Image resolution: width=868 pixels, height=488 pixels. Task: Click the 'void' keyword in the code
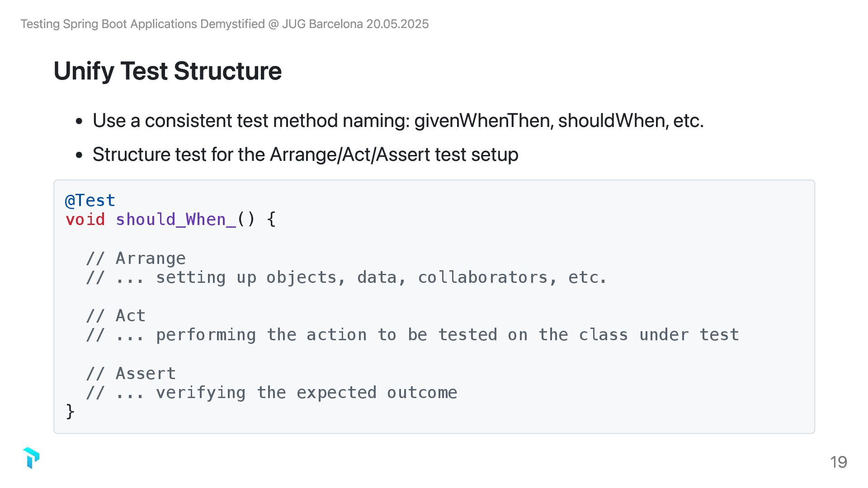(85, 220)
